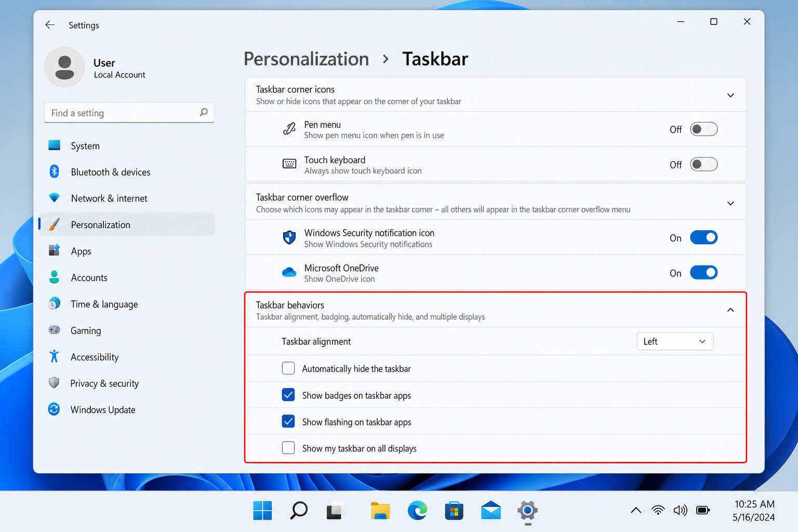The height and width of the screenshot is (532, 798).
Task: Click the Personalization paintbrush icon
Action: pos(54,224)
